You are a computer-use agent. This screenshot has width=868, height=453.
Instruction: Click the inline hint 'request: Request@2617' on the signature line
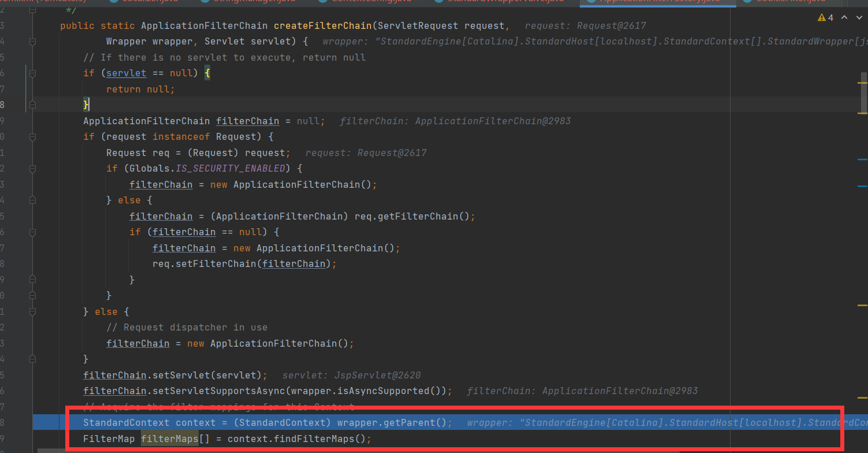coord(585,26)
